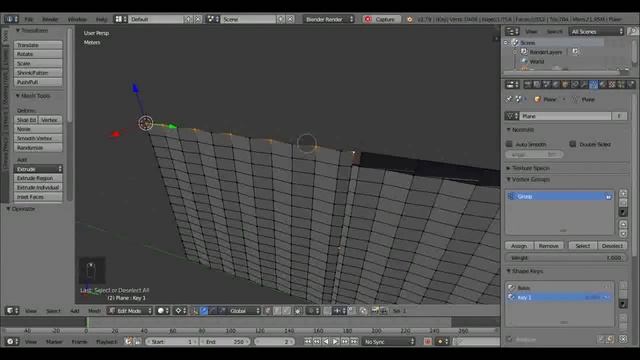Screen dimensions: 640x360
Task: Remove vertex group with minus button
Action: pos(623,203)
